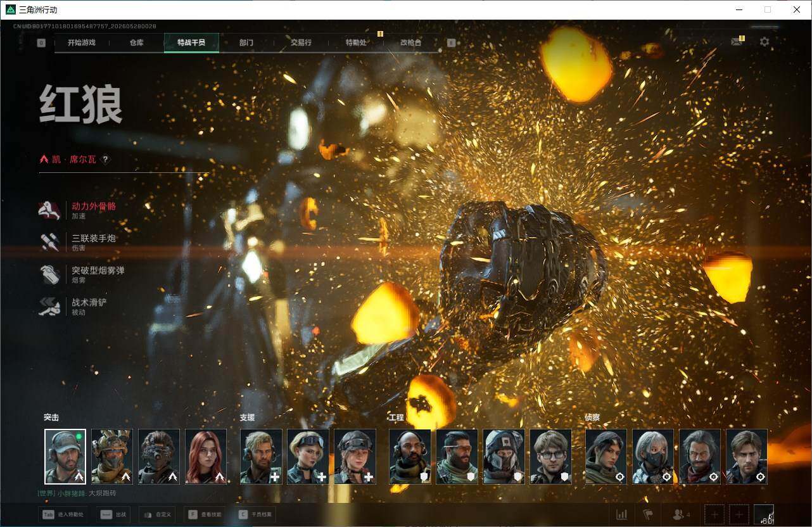This screenshot has height=527, width=812.
Task: Choose the long-haired bearded recon operator
Action: [700, 457]
